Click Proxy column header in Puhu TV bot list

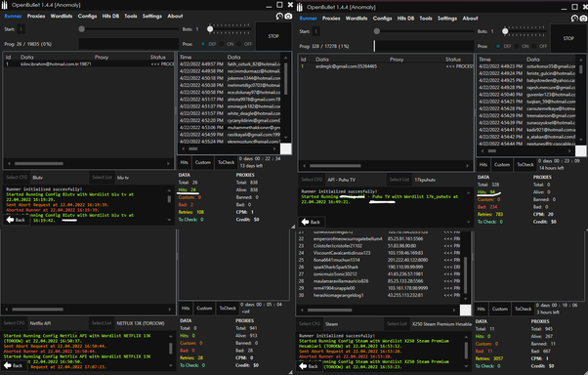tap(397, 60)
